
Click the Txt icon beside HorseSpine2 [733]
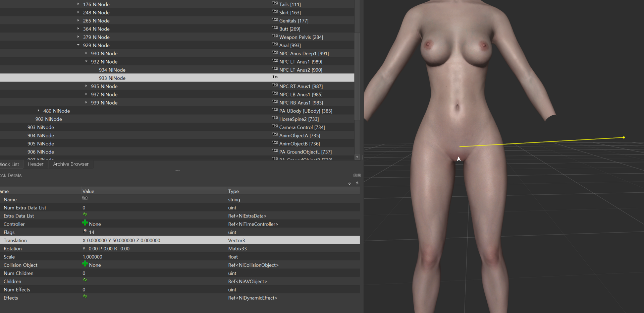coord(275,118)
